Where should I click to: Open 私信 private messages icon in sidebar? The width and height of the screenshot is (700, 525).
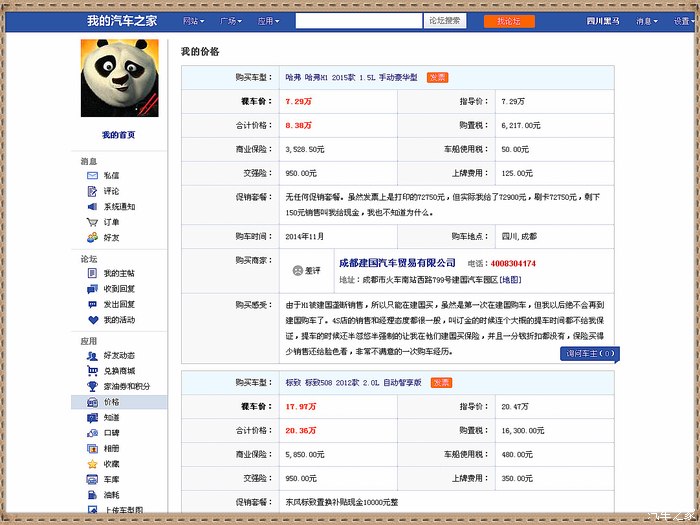point(92,175)
